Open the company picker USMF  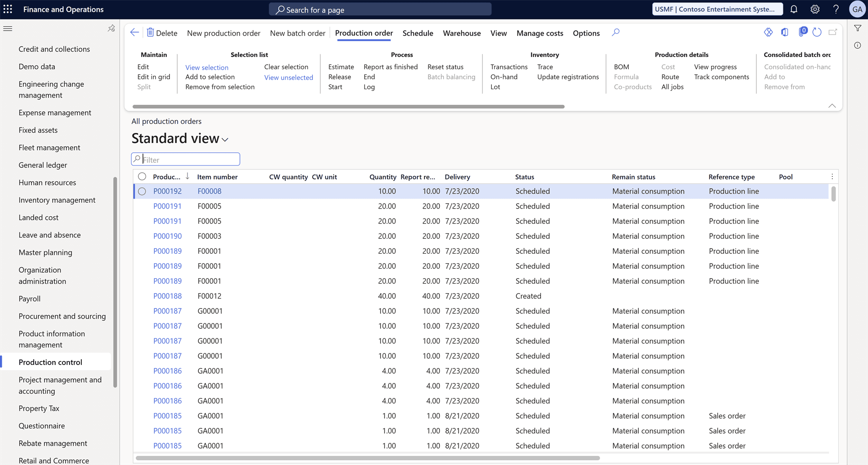pos(717,9)
